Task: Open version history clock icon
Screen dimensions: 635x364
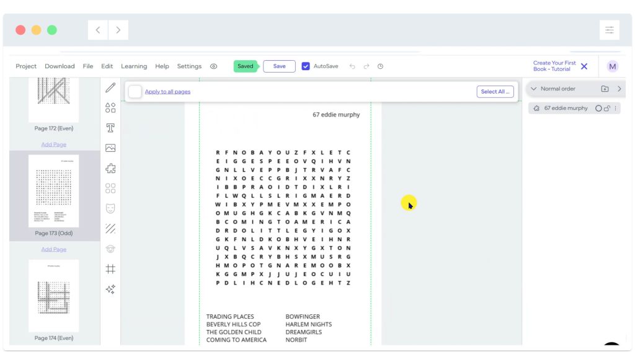Action: (x=380, y=66)
